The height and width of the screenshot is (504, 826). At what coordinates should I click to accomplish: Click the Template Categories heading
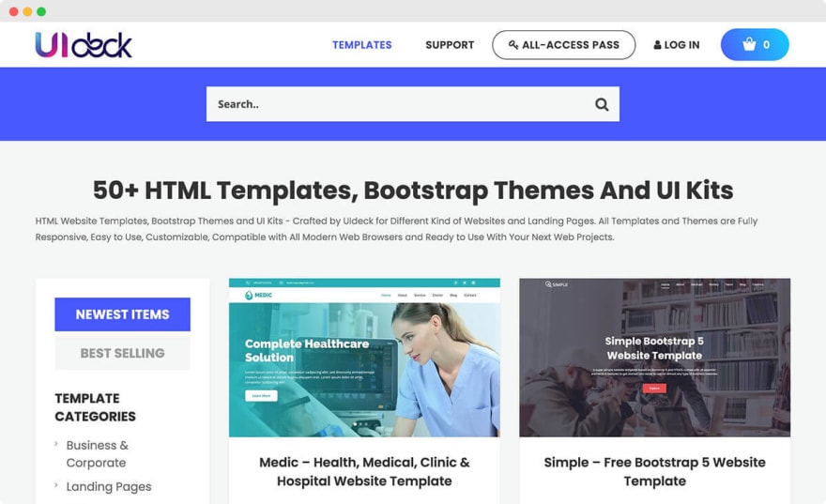pos(96,407)
